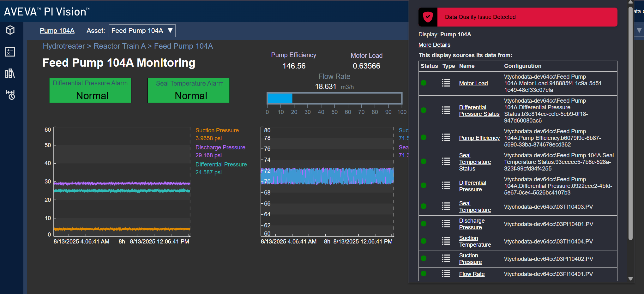Screen dimensions: 644x294
Task: Open the Suction Pressure data source link
Action: pyautogui.click(x=470, y=259)
